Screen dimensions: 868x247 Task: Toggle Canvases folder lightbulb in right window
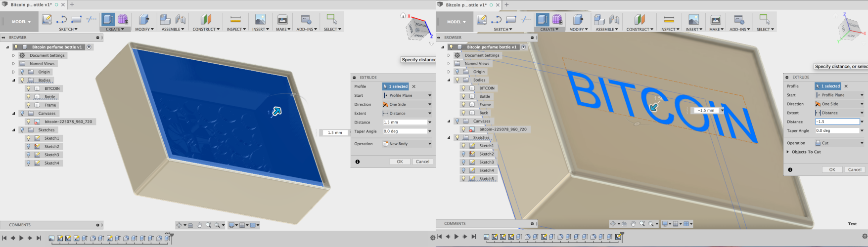point(457,121)
